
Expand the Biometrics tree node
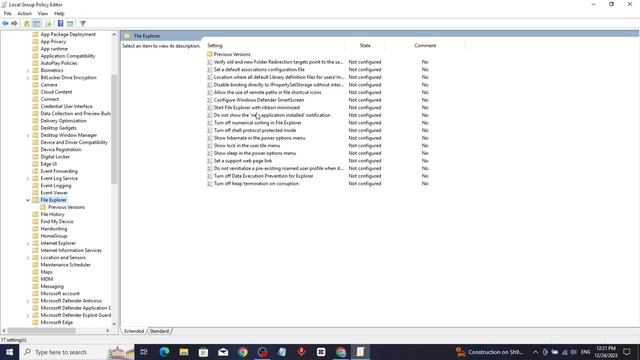point(28,71)
